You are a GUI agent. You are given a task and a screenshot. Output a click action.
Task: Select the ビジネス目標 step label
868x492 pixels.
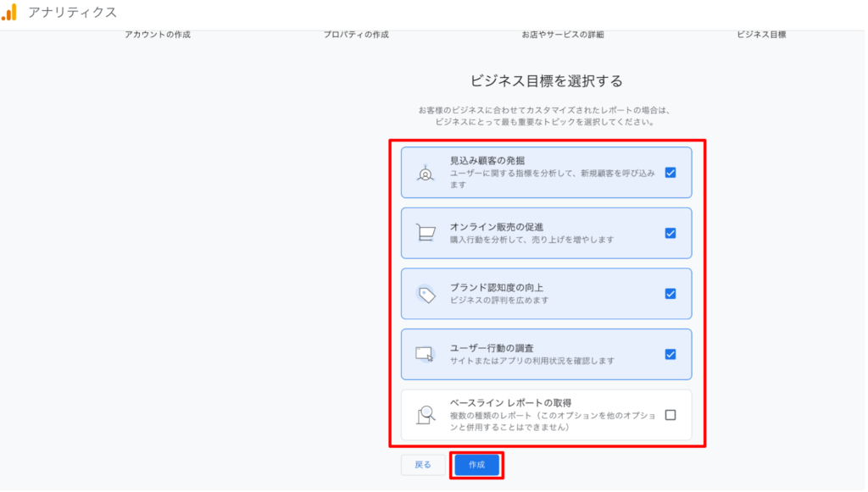tap(760, 35)
